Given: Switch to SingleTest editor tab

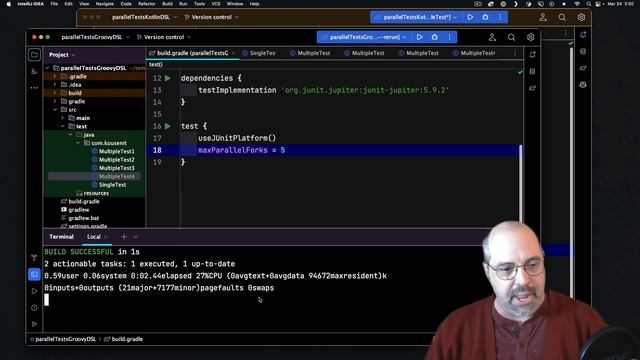Looking at the screenshot, I should pyautogui.click(x=259, y=53).
